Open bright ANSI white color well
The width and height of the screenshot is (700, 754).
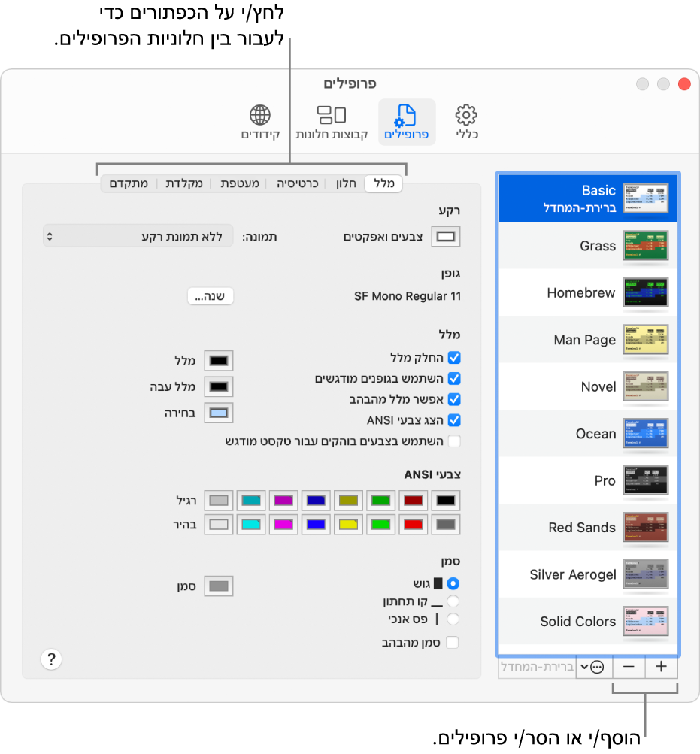218,525
